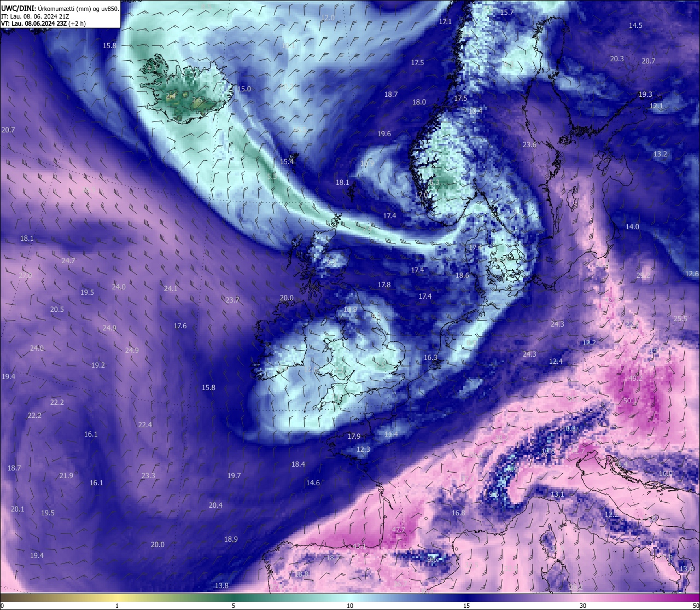Click the 15.0 value east of Iceland
700x610 pixels.
pyautogui.click(x=244, y=89)
